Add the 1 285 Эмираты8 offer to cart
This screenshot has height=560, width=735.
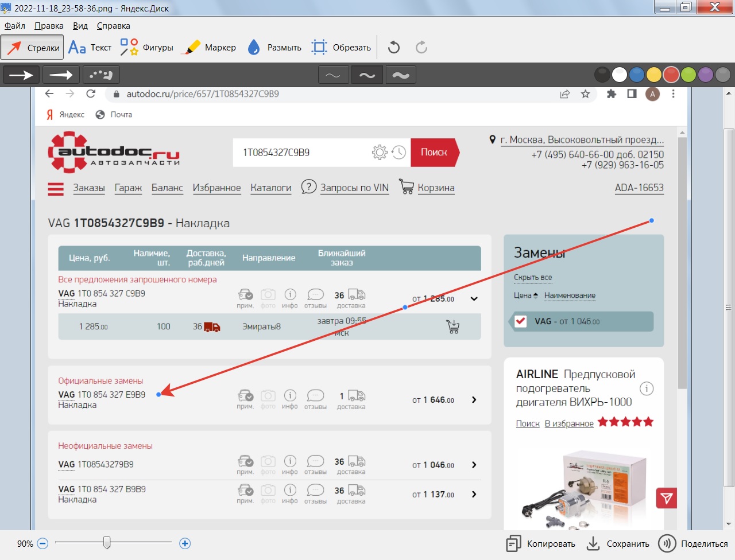[x=453, y=326]
